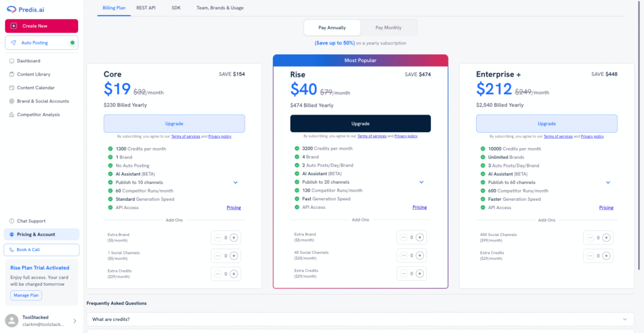Open the Dashboard sidebar icon
644x333 pixels.
(x=12, y=61)
